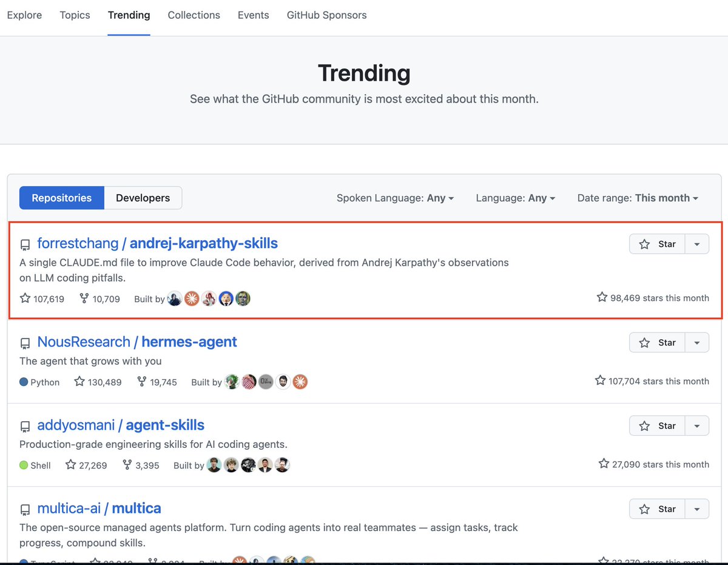Star the andrej-karpathy-skills repository
This screenshot has width=728, height=565.
coord(657,244)
